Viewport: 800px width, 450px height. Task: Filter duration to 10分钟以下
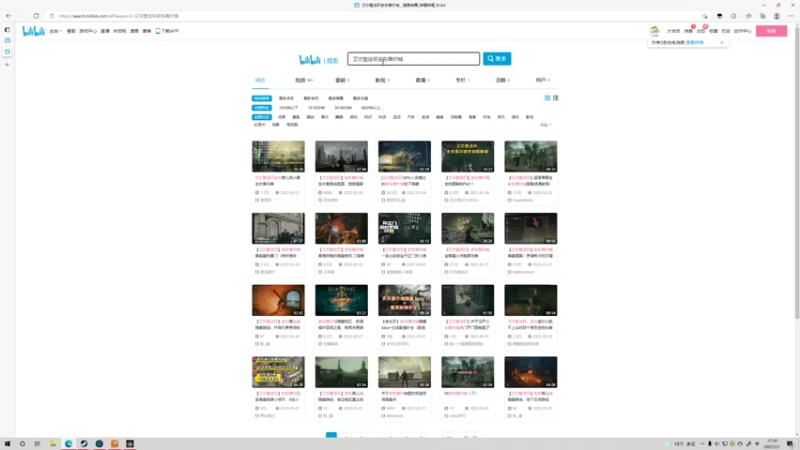[288, 108]
